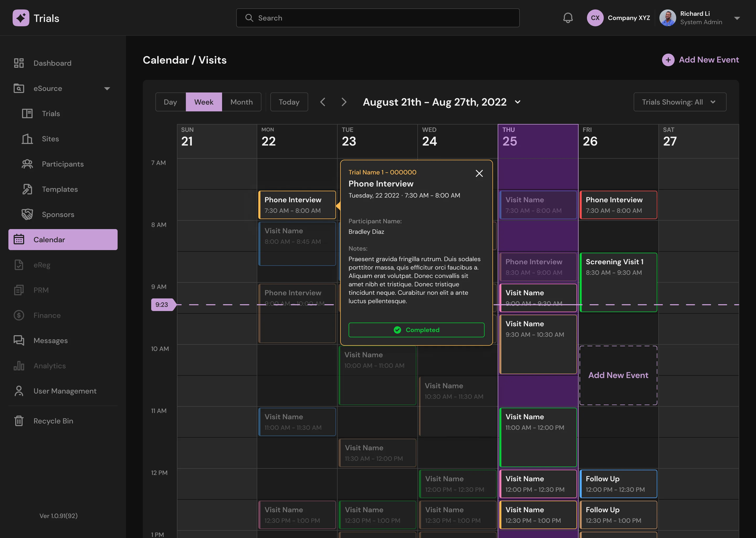
Task: Open the Templates document icon
Action: tap(27, 189)
